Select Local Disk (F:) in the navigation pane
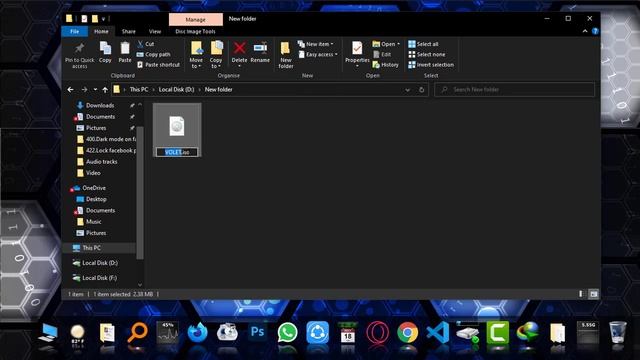 99,278
